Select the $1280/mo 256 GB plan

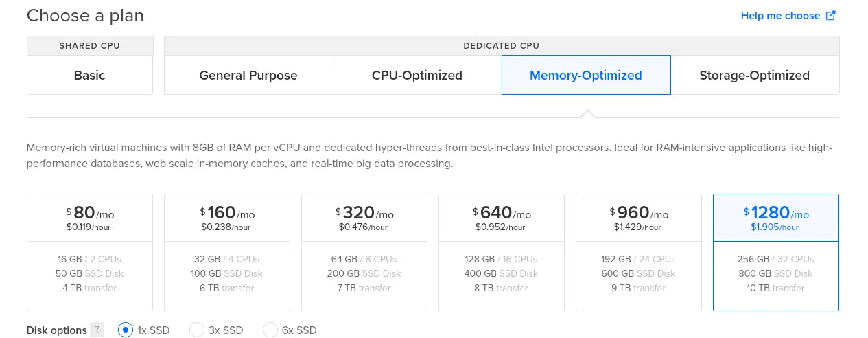(776, 251)
